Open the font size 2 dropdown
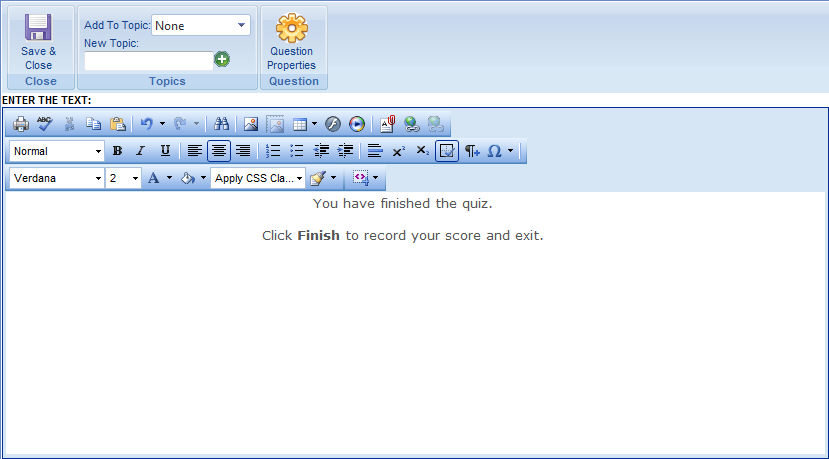The image size is (829, 459). point(123,178)
